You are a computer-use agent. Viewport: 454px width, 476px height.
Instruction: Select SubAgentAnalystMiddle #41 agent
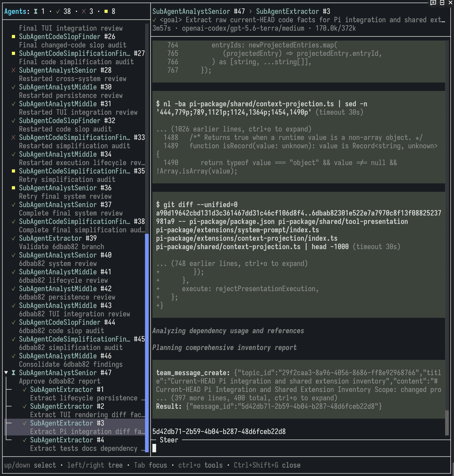65,272
